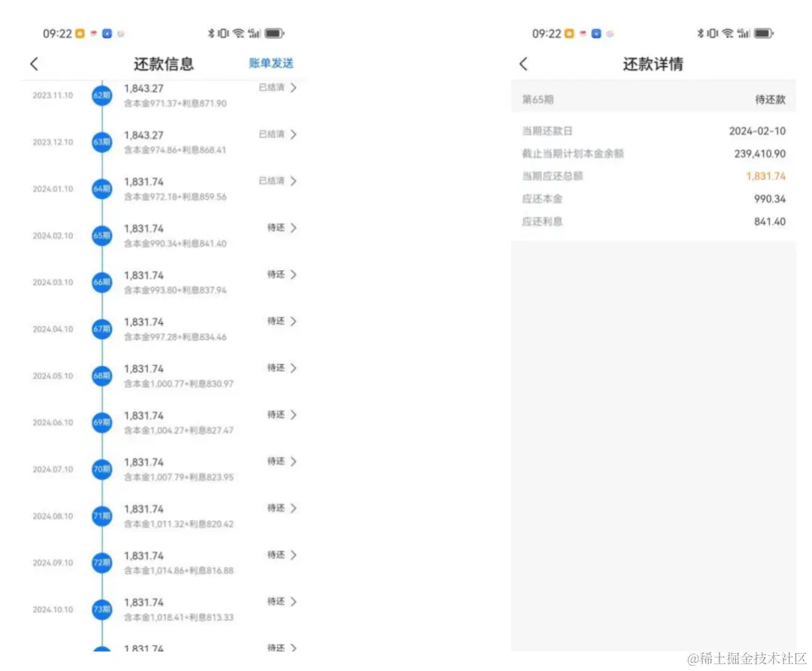812x671 pixels.
Task: Expand the 2024.03.10 installment chevron
Action: 292,274
